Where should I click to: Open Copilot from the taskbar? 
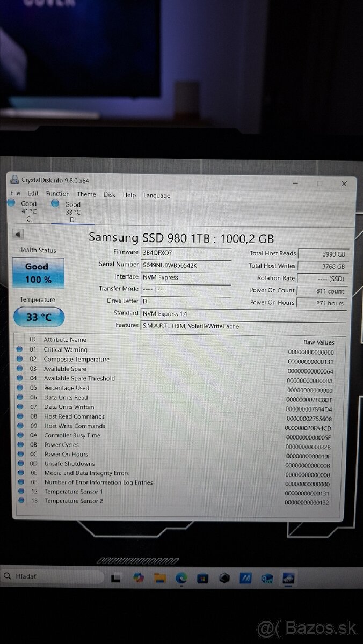click(x=139, y=578)
